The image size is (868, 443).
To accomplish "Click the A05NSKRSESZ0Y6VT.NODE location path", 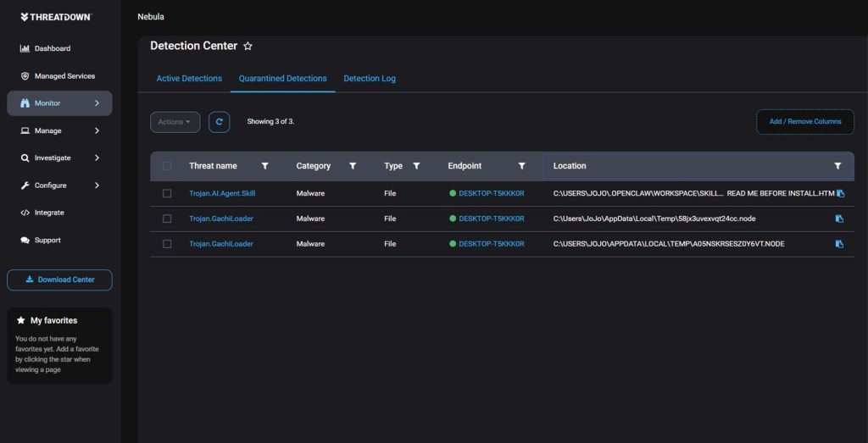I will [669, 244].
